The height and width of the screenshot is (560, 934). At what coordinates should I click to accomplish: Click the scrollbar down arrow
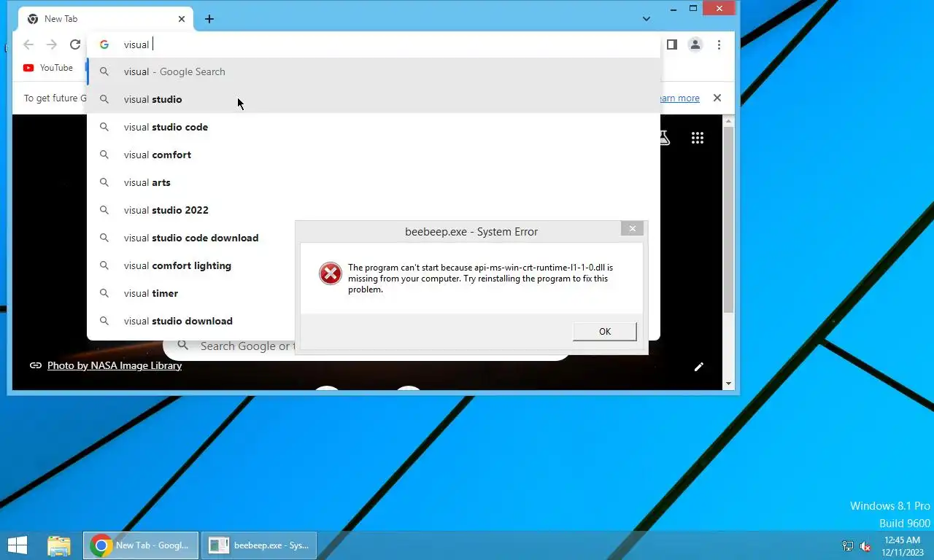(728, 384)
